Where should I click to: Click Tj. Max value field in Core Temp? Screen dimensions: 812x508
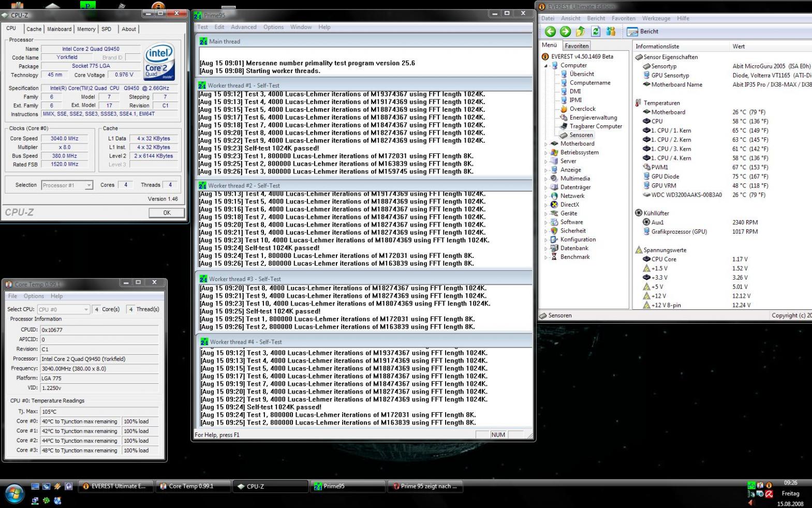99,412
